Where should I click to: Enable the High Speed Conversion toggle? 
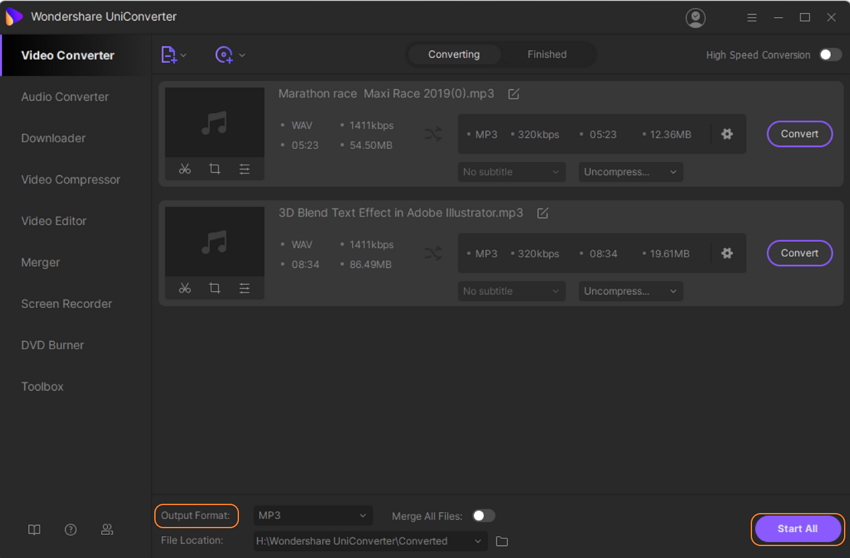point(830,55)
